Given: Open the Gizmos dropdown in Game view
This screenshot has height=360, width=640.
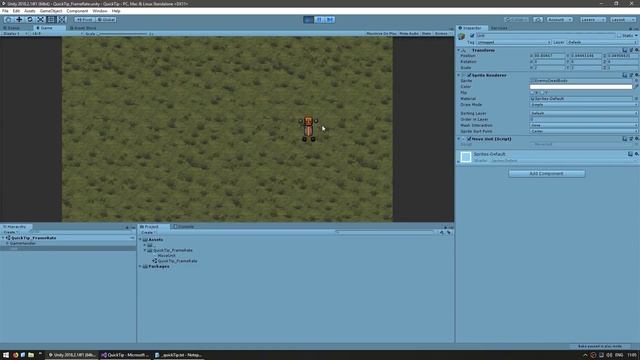Looking at the screenshot, I should tap(442, 33).
